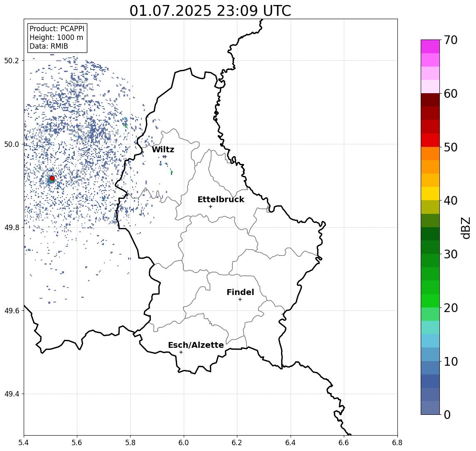Click the plus marker below Findel

[240, 300]
